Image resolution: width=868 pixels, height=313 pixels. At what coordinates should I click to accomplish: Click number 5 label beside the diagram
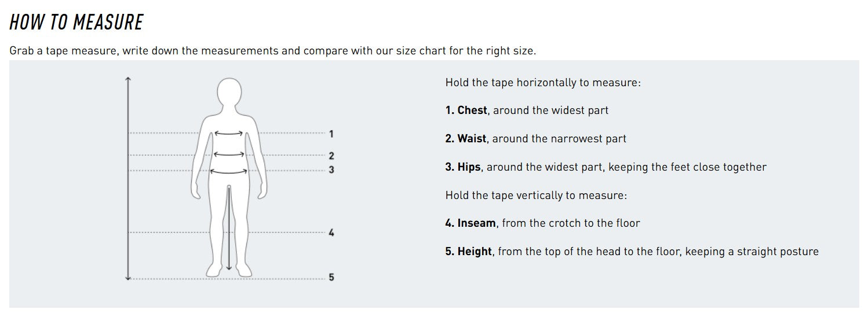(x=331, y=278)
